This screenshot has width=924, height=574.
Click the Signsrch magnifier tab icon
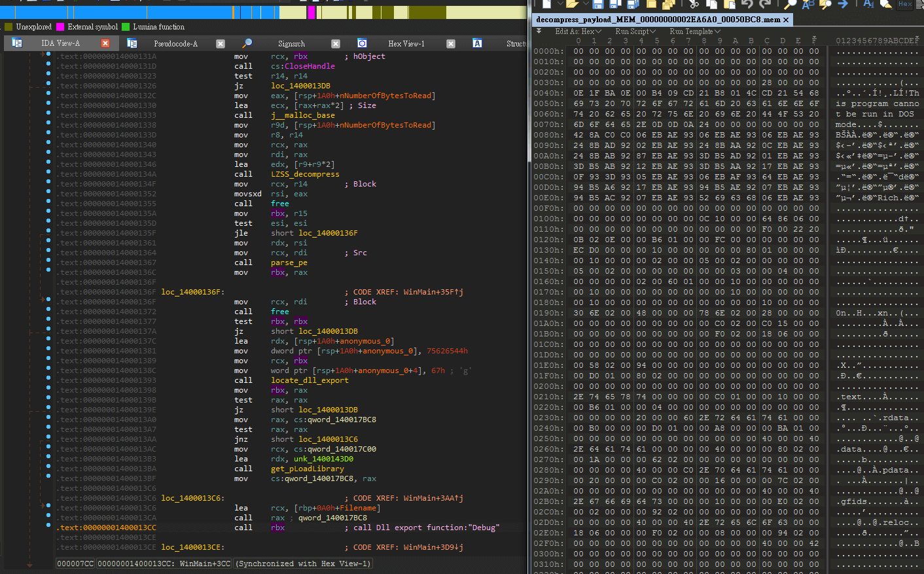pos(247,43)
